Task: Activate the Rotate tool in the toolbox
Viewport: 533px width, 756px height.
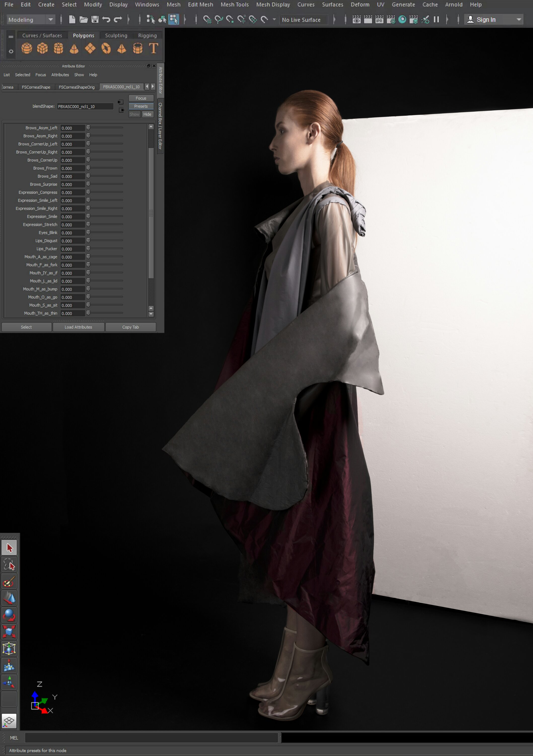Action: coord(9,614)
